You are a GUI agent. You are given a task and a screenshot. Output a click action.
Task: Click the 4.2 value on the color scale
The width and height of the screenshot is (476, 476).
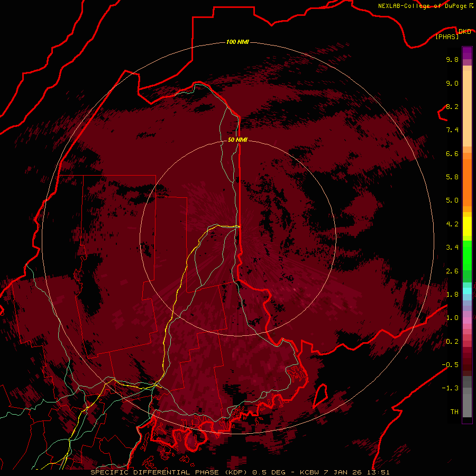[x=452, y=224]
